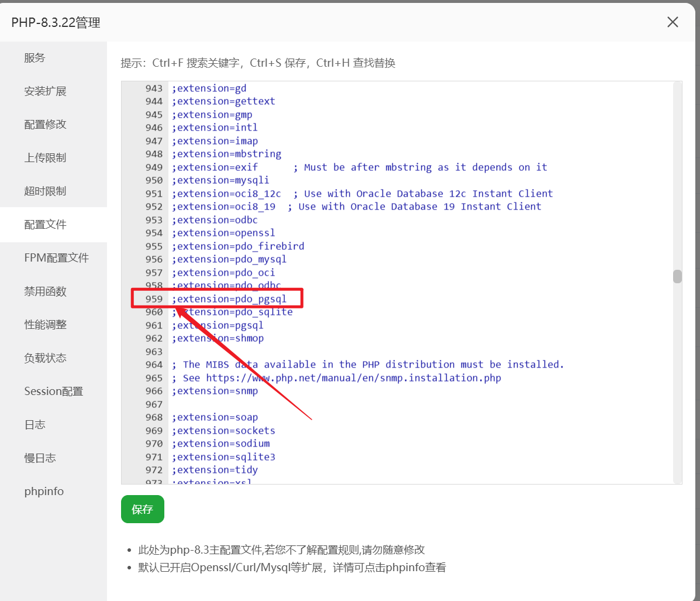
Task: Switch to the 安装扩展 tab
Action: pos(45,91)
